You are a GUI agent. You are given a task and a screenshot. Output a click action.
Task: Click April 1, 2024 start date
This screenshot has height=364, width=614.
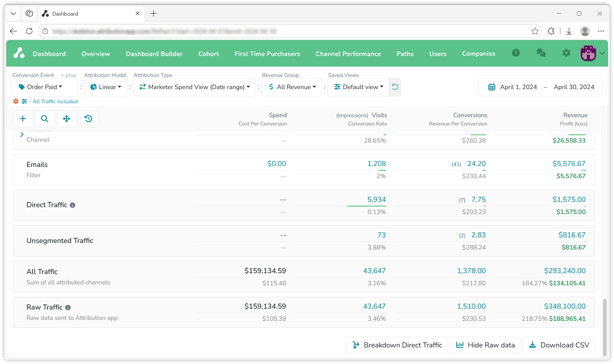tap(518, 87)
